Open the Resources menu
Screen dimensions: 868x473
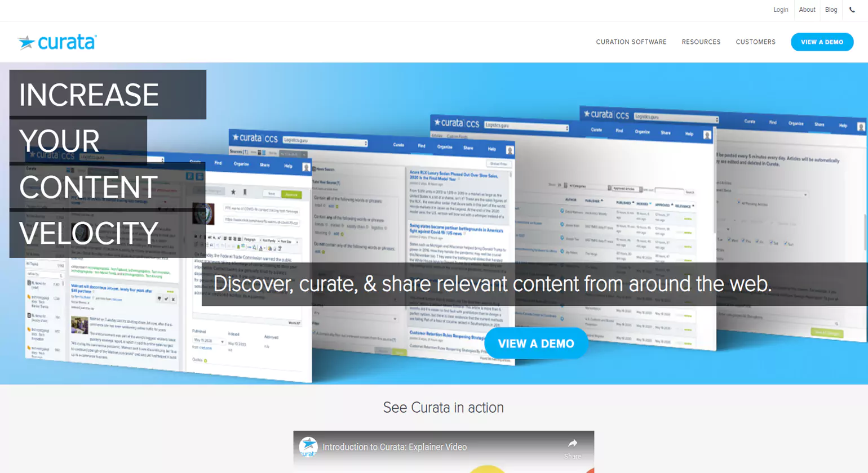coord(701,42)
